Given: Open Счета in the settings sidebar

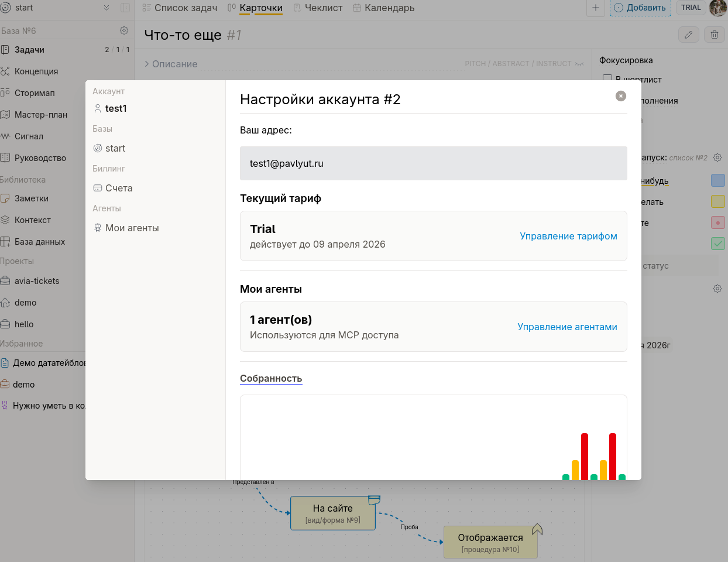Looking at the screenshot, I should coord(119,188).
